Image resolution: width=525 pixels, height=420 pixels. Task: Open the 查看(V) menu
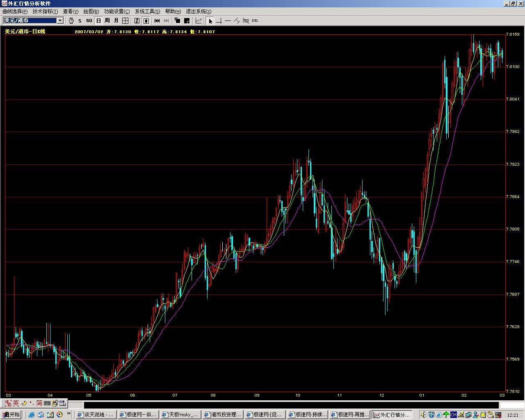click(70, 11)
